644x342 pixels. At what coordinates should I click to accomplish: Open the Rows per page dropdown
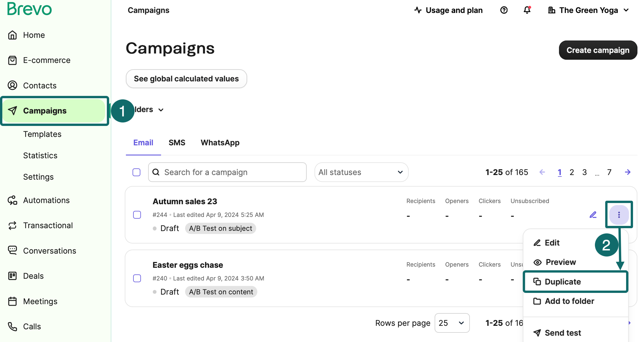[x=452, y=323]
